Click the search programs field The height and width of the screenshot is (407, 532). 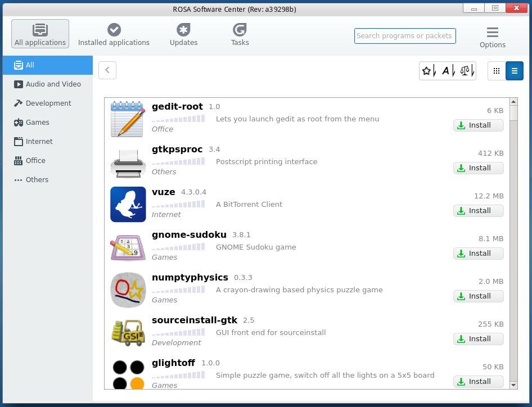coord(404,36)
